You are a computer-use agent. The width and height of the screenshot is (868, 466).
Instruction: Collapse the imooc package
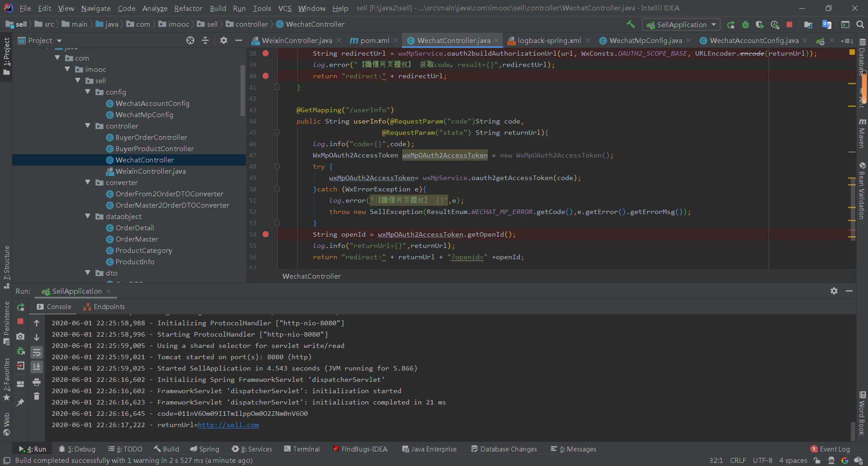67,69
